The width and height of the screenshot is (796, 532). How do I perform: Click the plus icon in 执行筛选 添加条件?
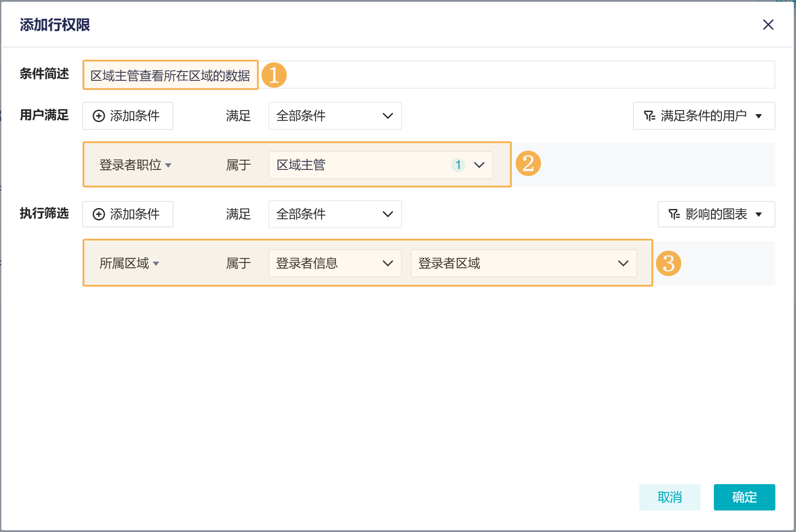(99, 214)
